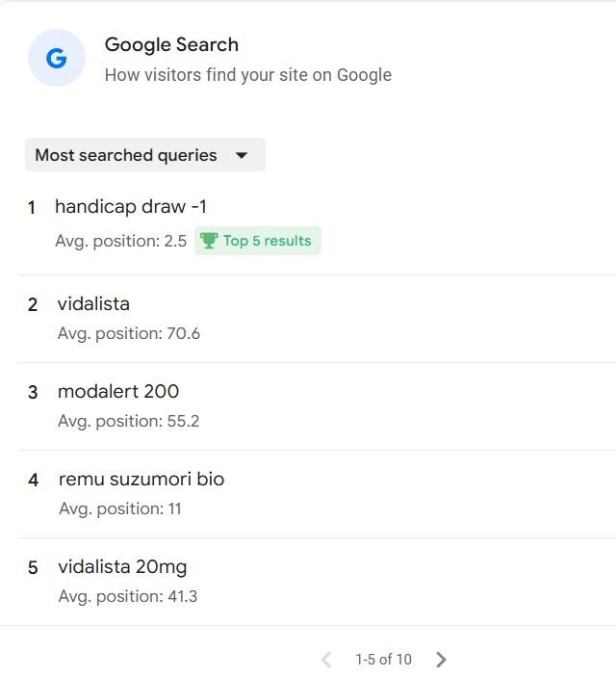Click the dropdown arrow beside Most searched queries
The width and height of the screenshot is (616, 677).
click(242, 155)
